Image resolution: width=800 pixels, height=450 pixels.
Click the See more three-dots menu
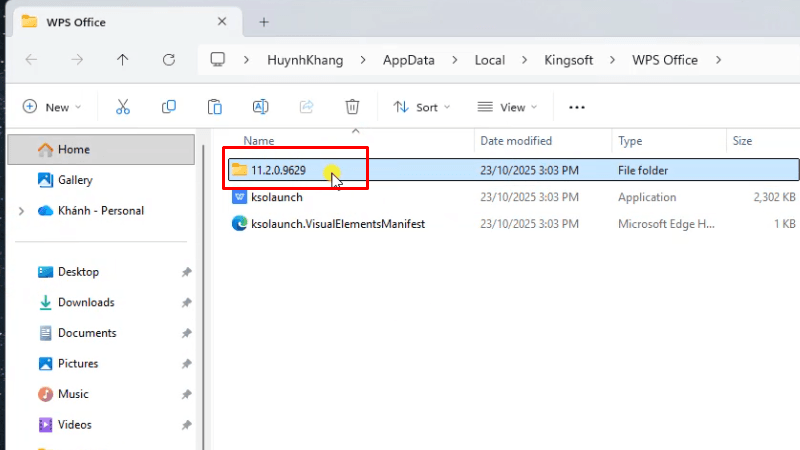(576, 107)
